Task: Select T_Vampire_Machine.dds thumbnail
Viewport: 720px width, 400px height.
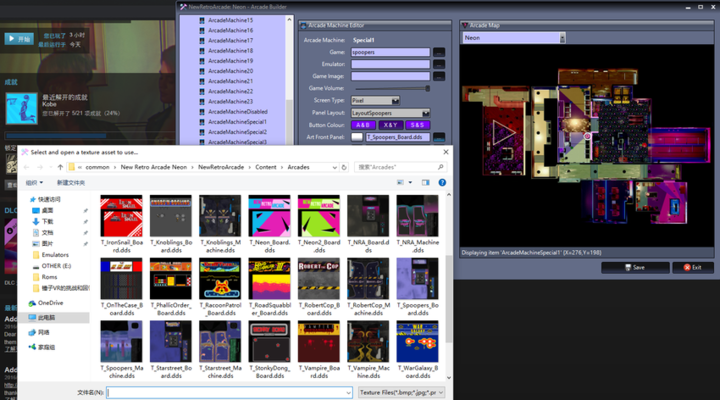Action: tap(368, 342)
